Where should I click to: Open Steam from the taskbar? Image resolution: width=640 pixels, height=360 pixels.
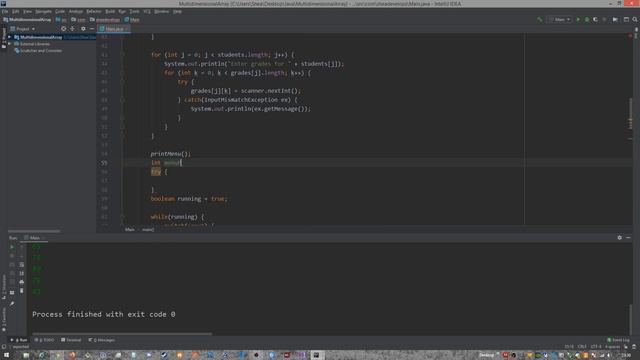tap(164, 355)
